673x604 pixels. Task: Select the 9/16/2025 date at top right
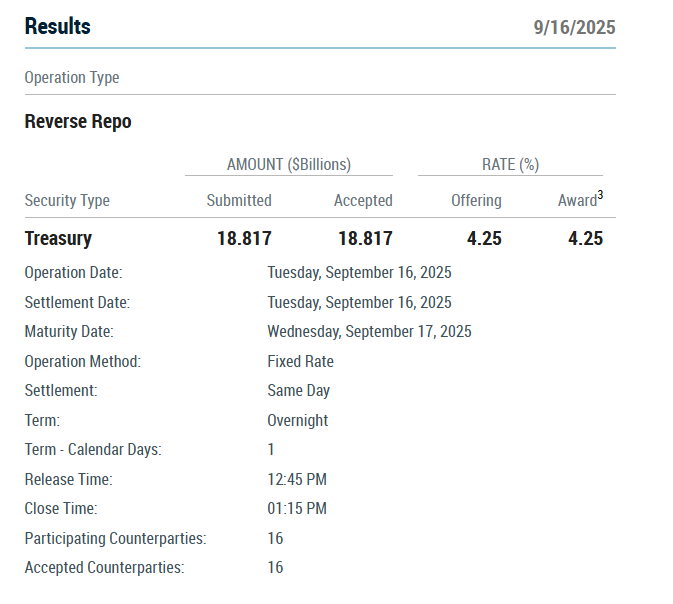574,27
